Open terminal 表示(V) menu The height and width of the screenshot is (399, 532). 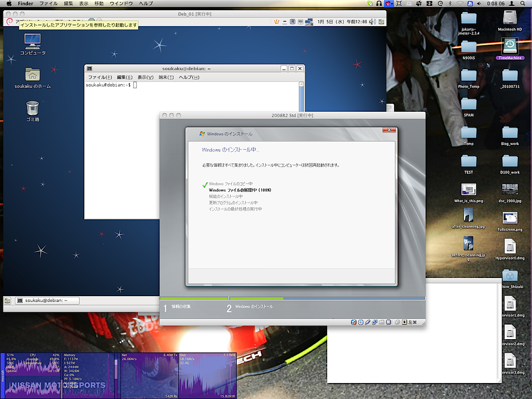point(145,77)
